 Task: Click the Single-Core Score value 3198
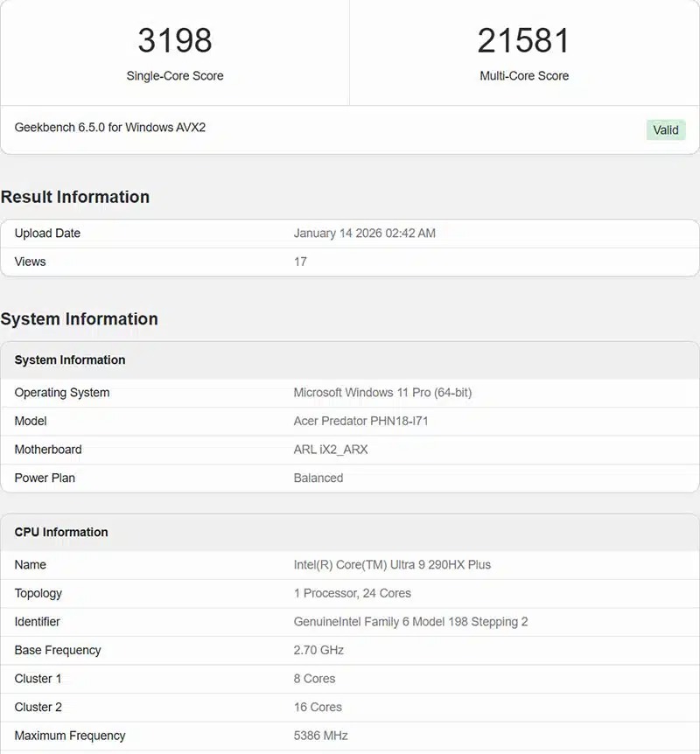pos(175,40)
